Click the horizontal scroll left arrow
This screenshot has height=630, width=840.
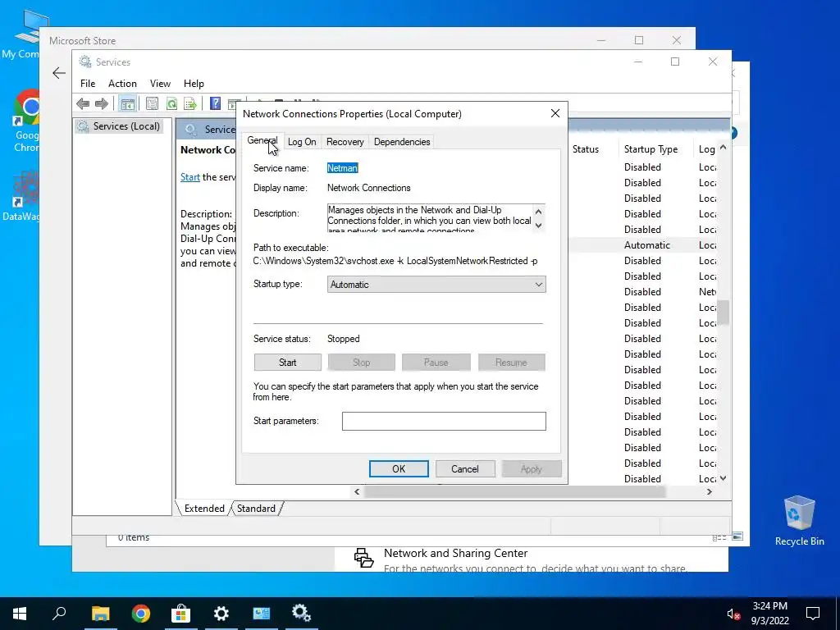click(x=357, y=492)
